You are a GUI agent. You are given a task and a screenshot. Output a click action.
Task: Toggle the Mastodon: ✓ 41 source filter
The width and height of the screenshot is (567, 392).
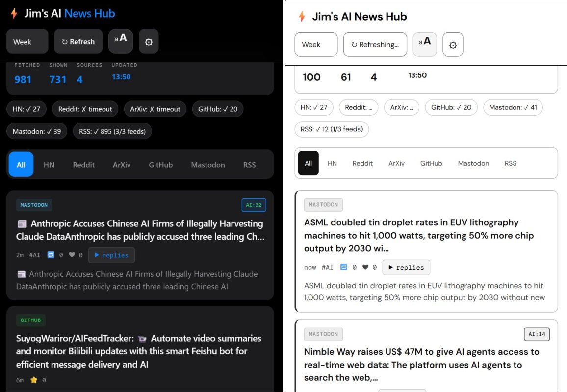[513, 107]
